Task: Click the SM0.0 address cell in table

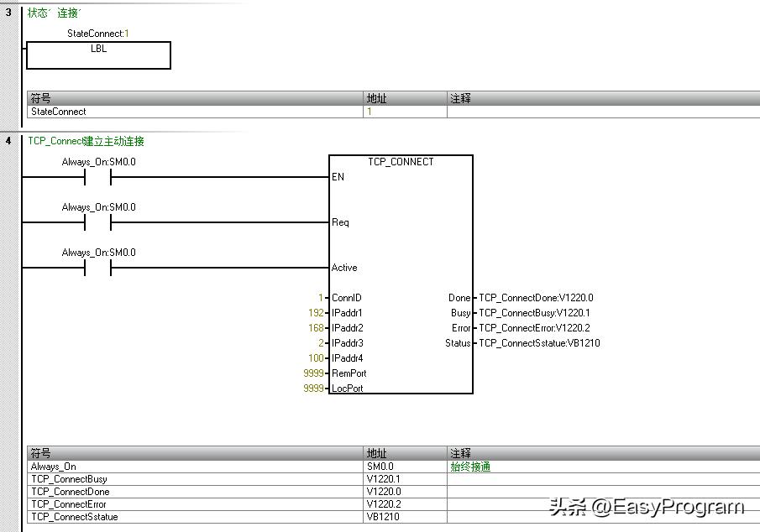Action: [380, 467]
